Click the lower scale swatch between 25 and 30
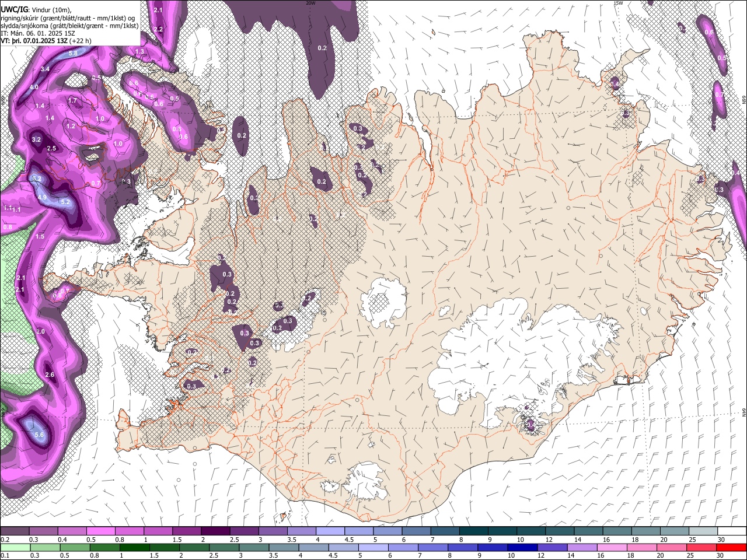The width and height of the screenshot is (747, 560). 701,547
